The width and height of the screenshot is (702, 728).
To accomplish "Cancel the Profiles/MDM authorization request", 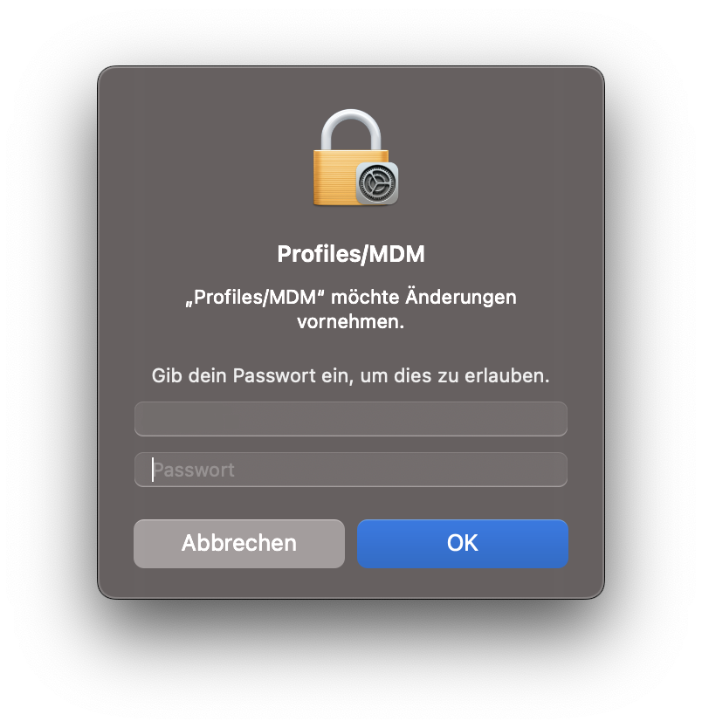I will pyautogui.click(x=238, y=543).
